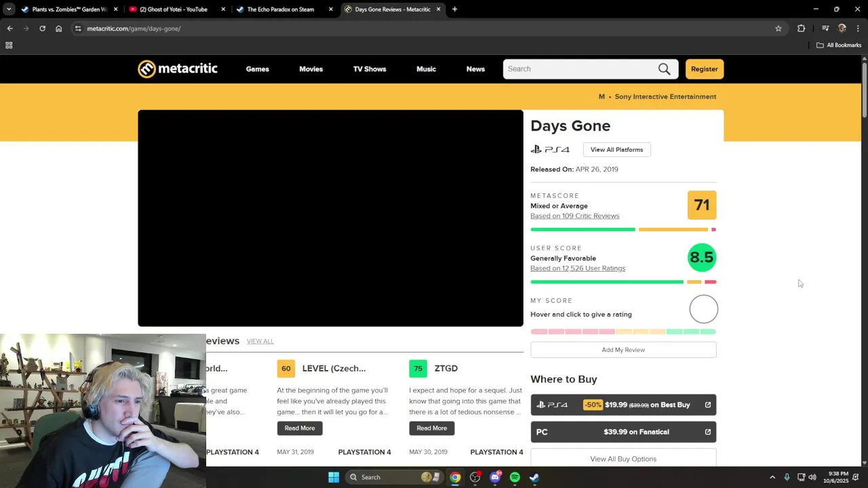Click Add My Review button

click(x=623, y=350)
